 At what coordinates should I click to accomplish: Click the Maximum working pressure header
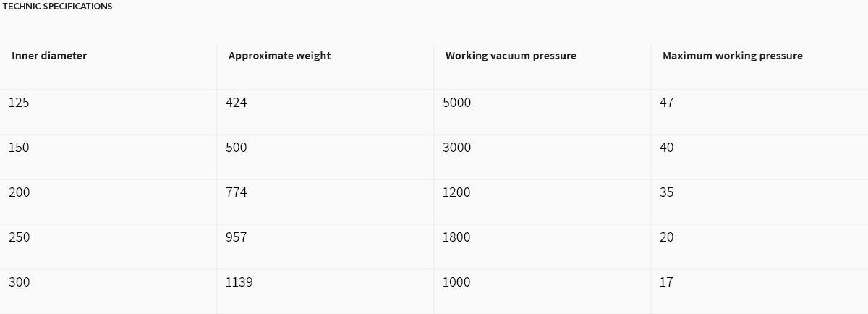pos(733,56)
